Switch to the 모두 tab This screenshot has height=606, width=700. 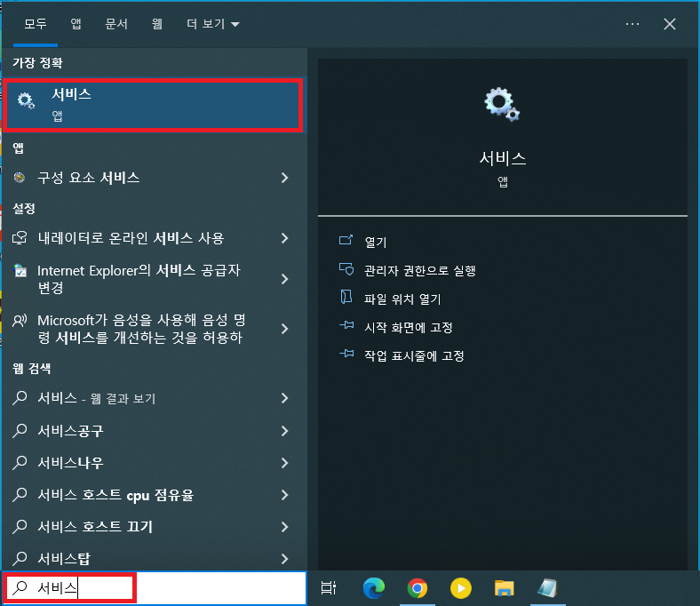(36, 24)
